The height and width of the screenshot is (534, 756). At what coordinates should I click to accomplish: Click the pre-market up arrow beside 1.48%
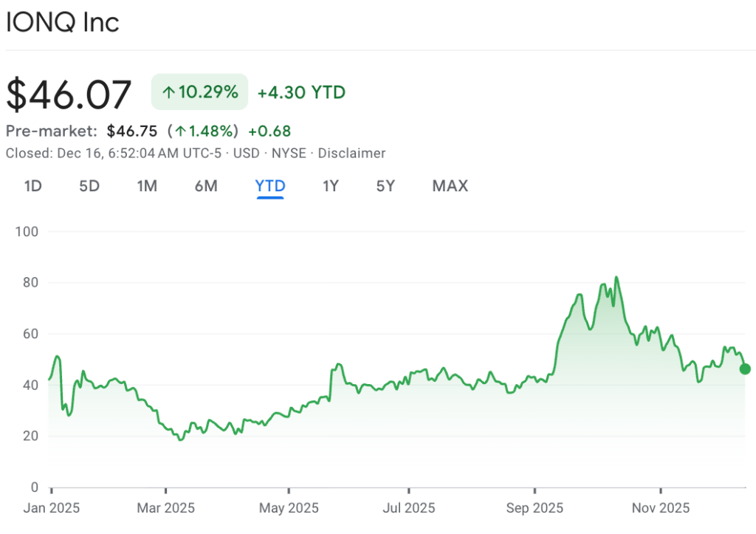[x=180, y=131]
